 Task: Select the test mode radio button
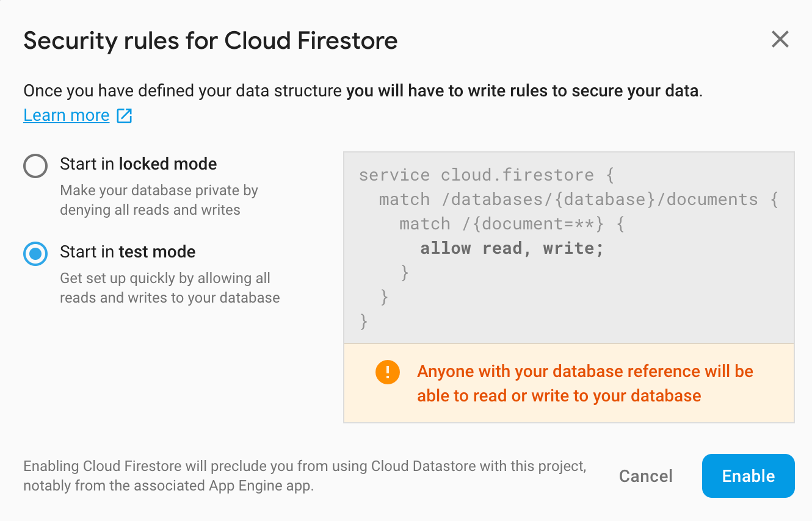pos(35,253)
